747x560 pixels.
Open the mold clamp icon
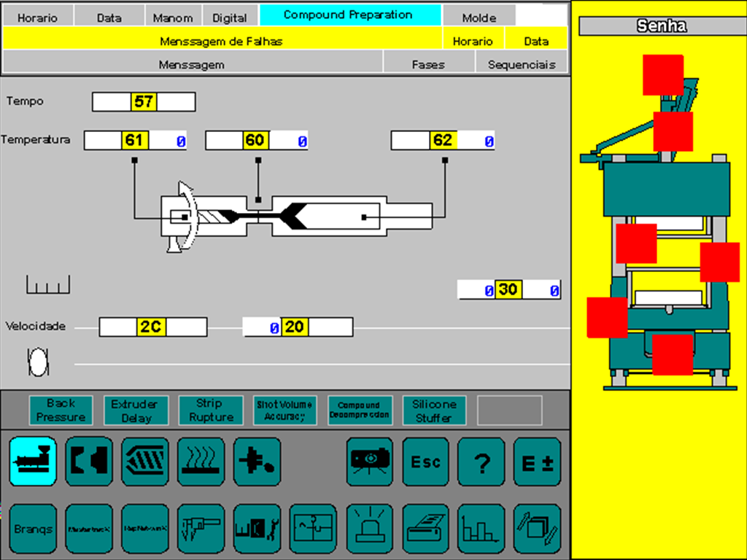click(x=89, y=462)
